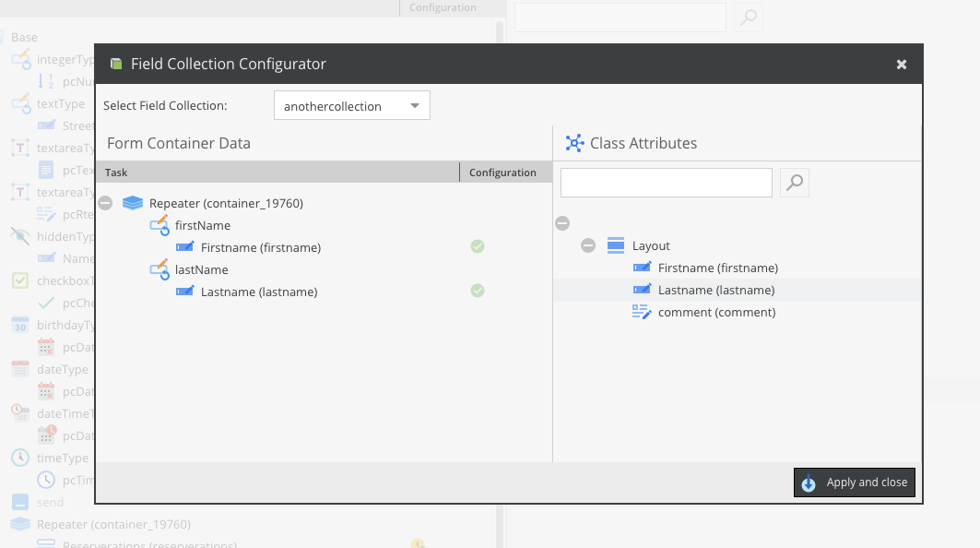Click the green checkmark beside Firstname configuration
This screenshot has width=980, height=548.
pyautogui.click(x=478, y=246)
